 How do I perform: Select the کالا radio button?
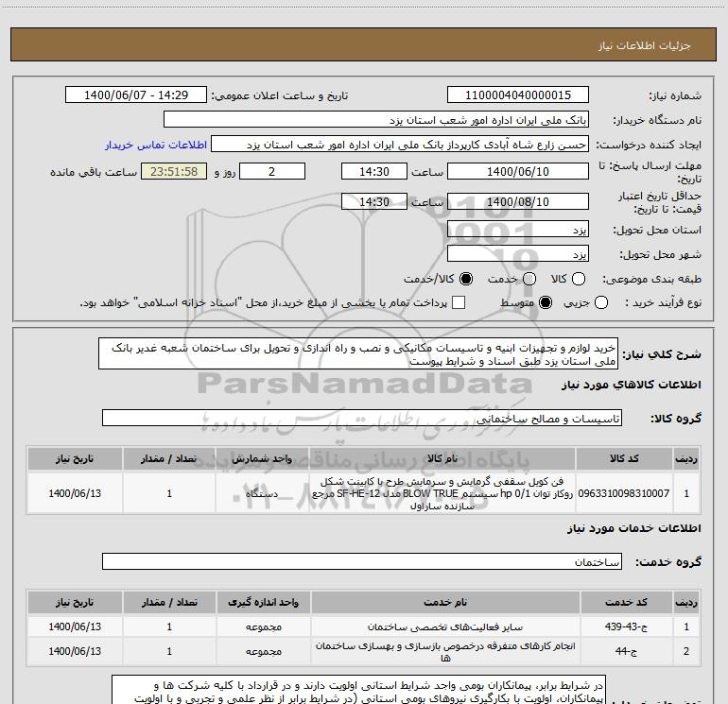[x=579, y=279]
